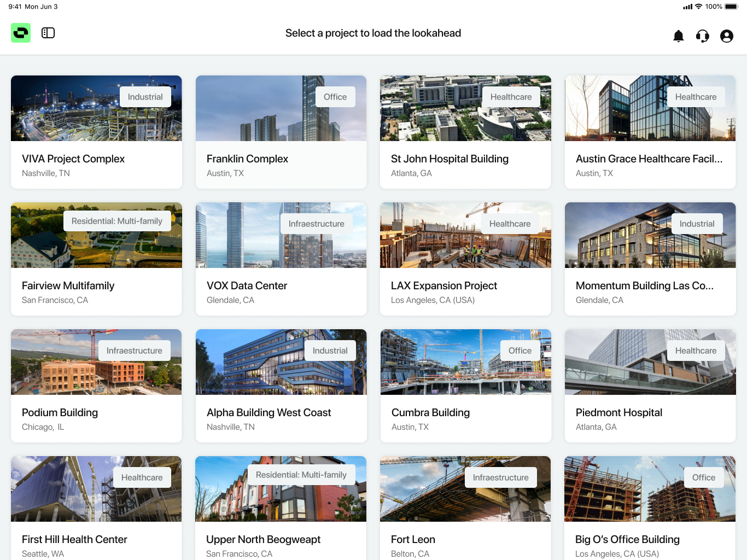Click Healthcare tag on LAX Expansion Project

[510, 224]
